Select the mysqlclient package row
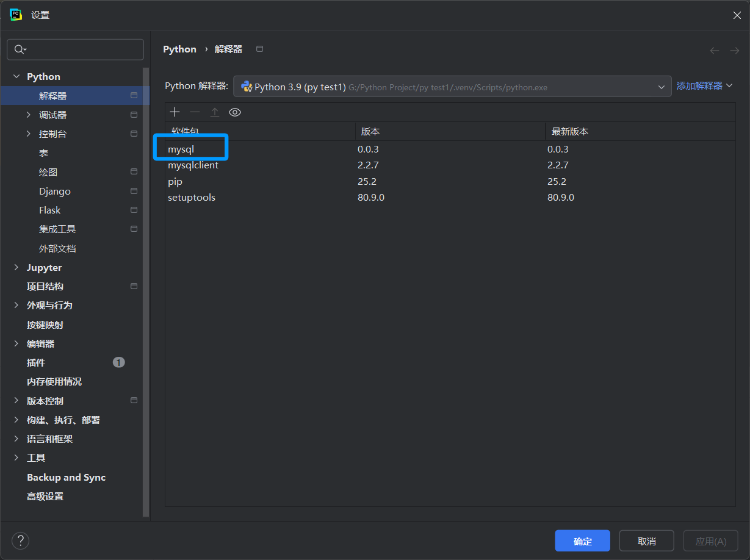 coord(450,165)
